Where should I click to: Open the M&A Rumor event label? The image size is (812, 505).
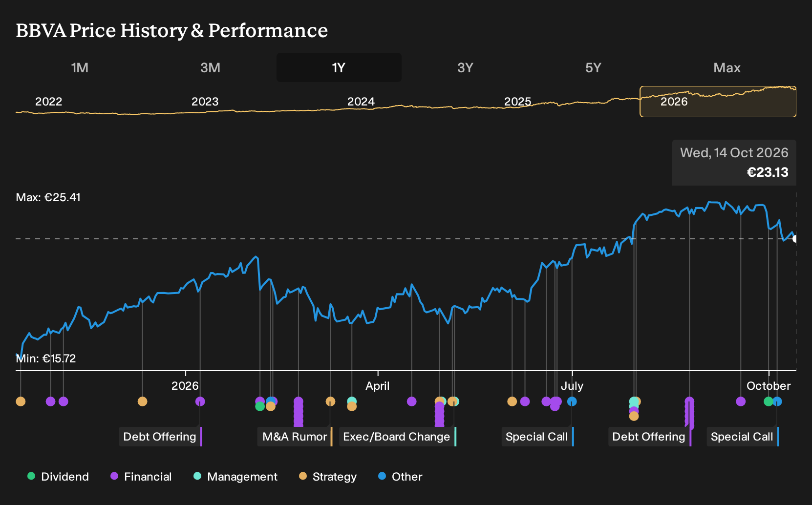click(x=295, y=437)
